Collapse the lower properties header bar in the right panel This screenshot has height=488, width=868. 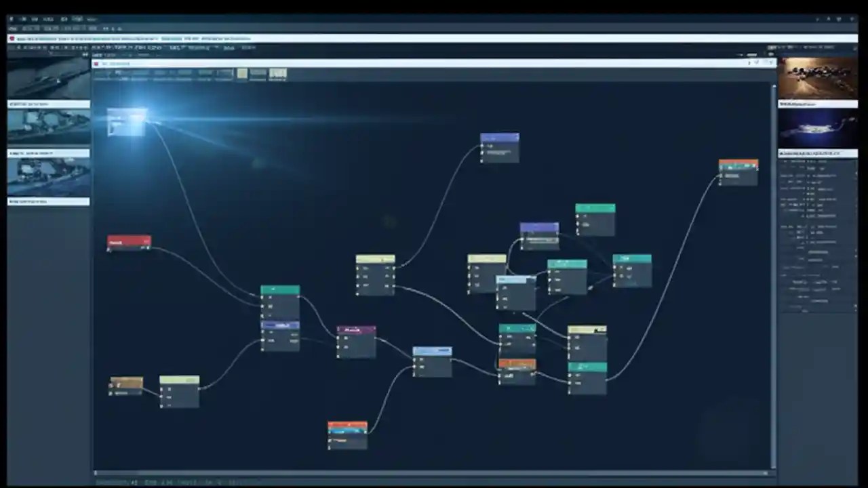click(817, 154)
